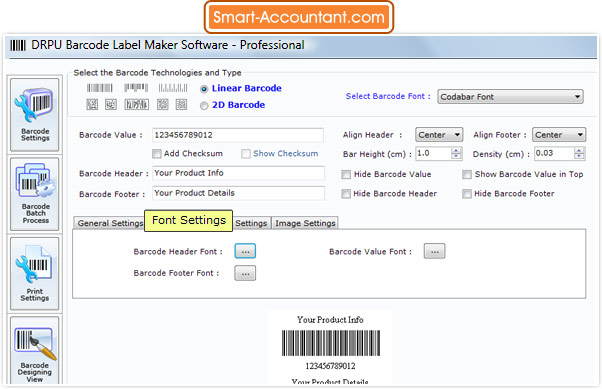Increase Density with the up arrow

click(579, 150)
